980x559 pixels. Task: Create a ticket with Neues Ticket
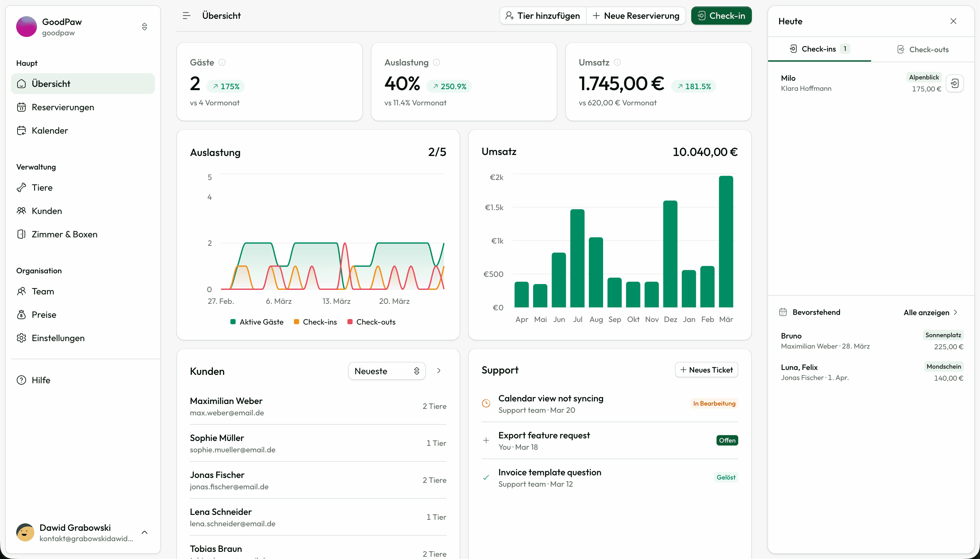(706, 369)
